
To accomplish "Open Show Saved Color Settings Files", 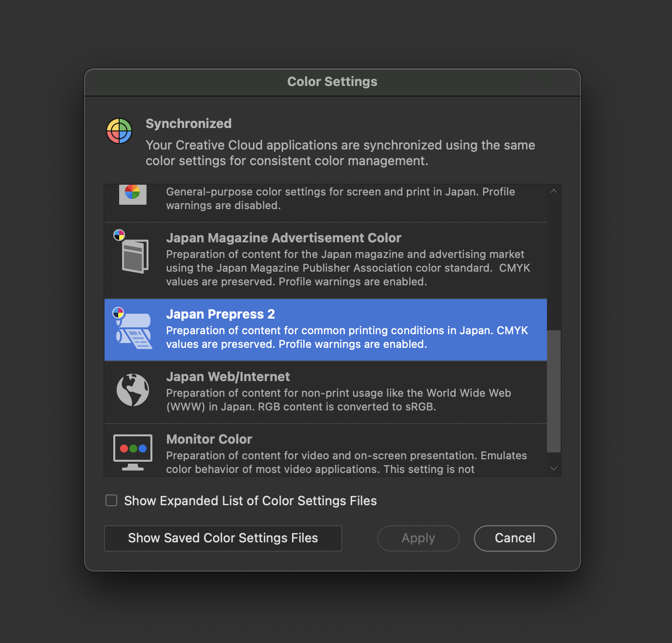I will click(223, 538).
